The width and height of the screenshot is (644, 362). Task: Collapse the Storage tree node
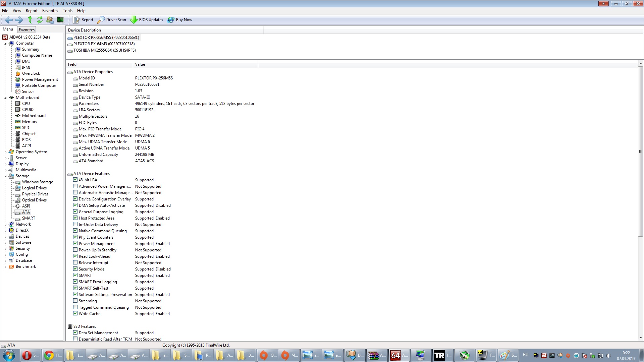click(5, 176)
